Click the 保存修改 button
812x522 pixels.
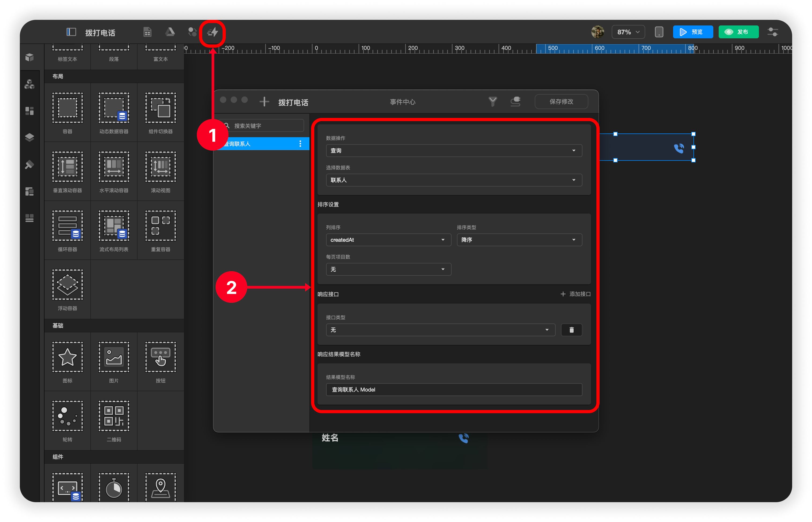pyautogui.click(x=561, y=102)
